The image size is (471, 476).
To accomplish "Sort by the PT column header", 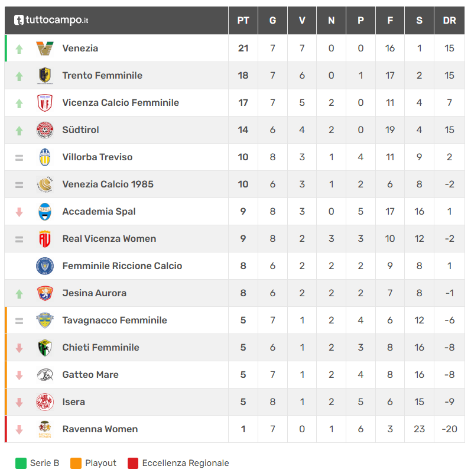I will coord(243,20).
